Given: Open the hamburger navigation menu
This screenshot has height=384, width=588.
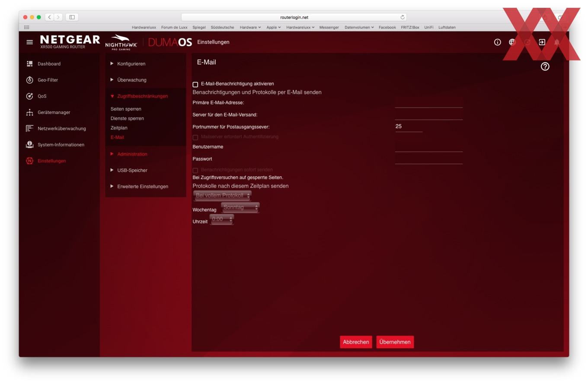Looking at the screenshot, I should (x=29, y=42).
